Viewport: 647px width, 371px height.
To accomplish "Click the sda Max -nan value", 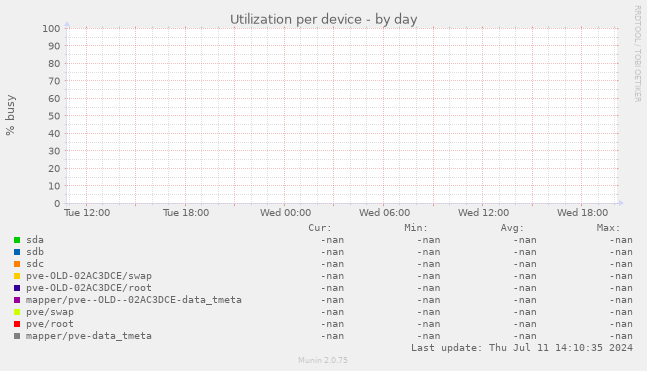I will click(x=621, y=240).
